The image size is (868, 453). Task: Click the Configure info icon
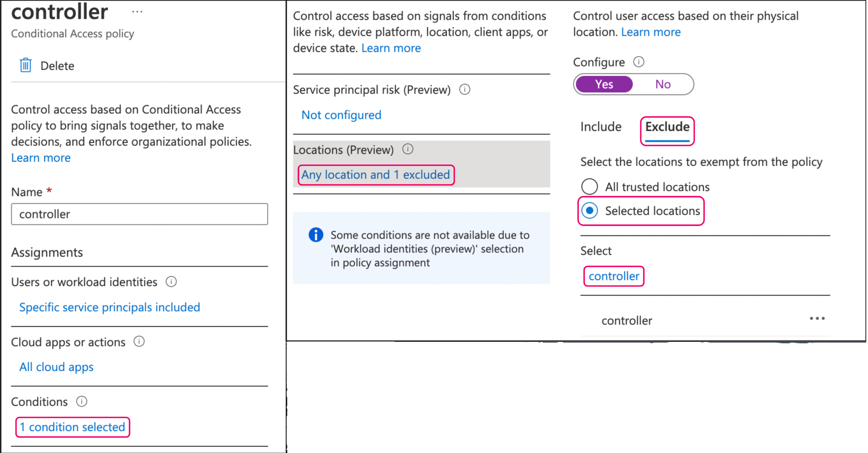point(639,62)
